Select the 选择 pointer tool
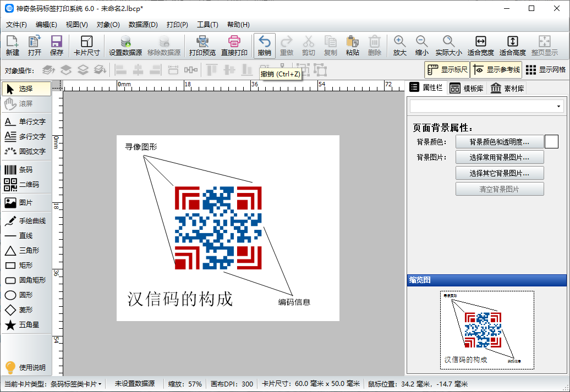Screen dimensions: 570x392 (x=26, y=89)
